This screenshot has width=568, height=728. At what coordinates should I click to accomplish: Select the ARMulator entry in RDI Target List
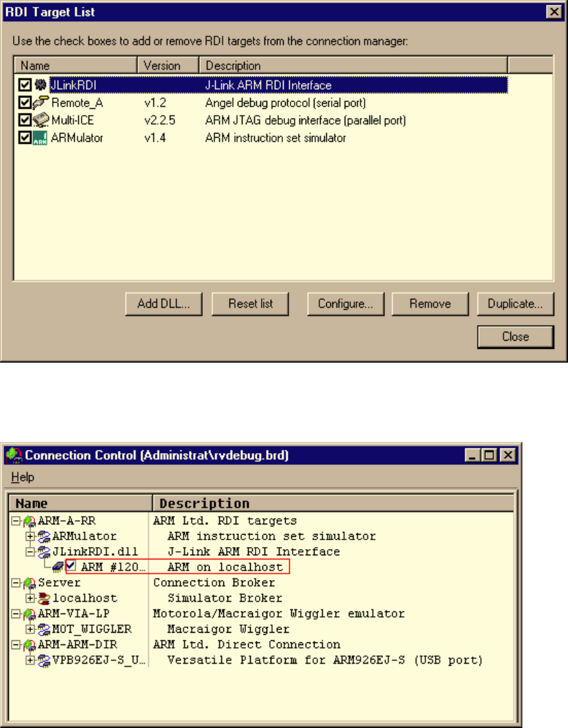(x=77, y=138)
